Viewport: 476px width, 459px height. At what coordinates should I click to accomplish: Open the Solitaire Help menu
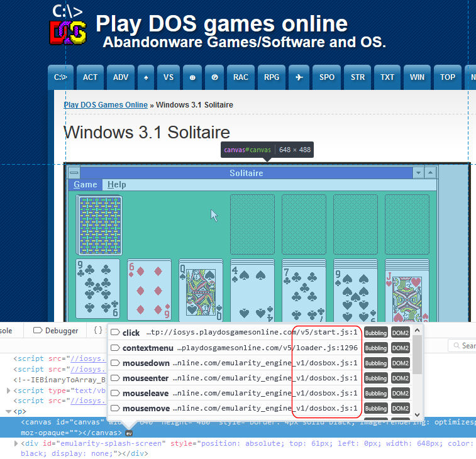click(116, 185)
